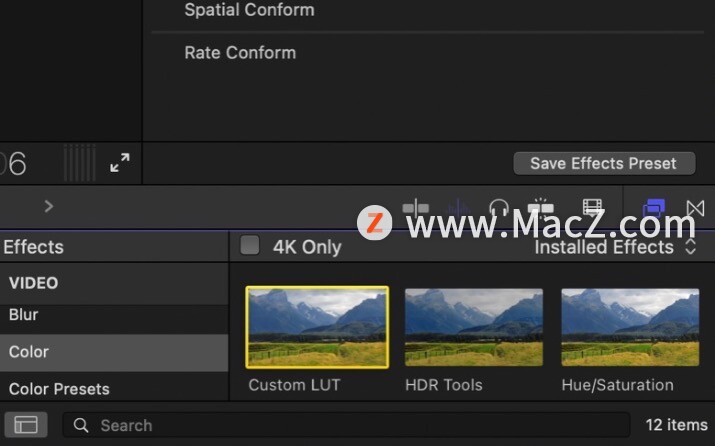Screen dimensions: 715x446
Task: Click the timeline history forward chevron
Action: (49, 207)
